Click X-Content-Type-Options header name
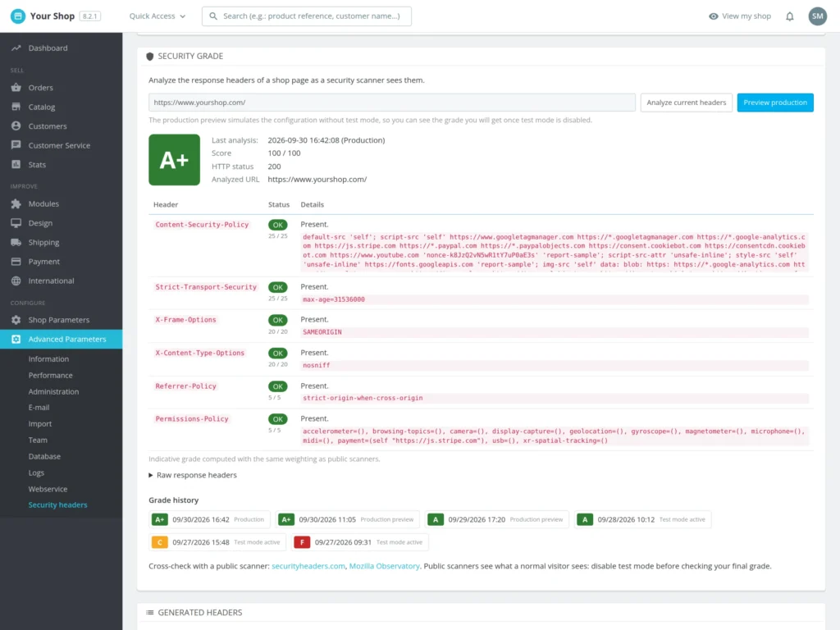The height and width of the screenshot is (630, 840). (x=199, y=353)
